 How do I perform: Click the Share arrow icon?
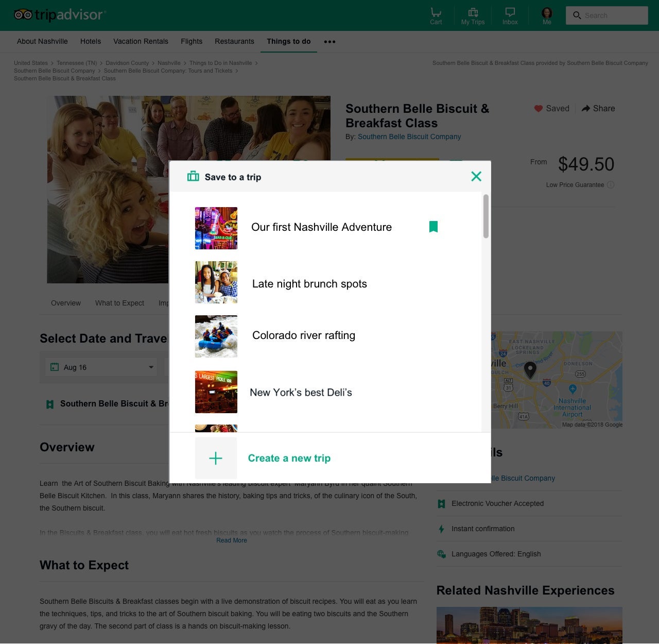coord(586,108)
